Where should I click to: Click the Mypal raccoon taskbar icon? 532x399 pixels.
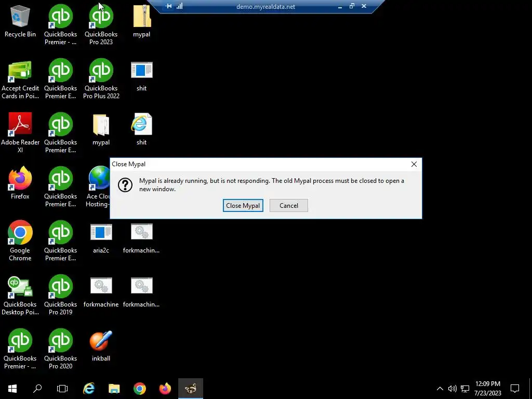click(x=191, y=389)
